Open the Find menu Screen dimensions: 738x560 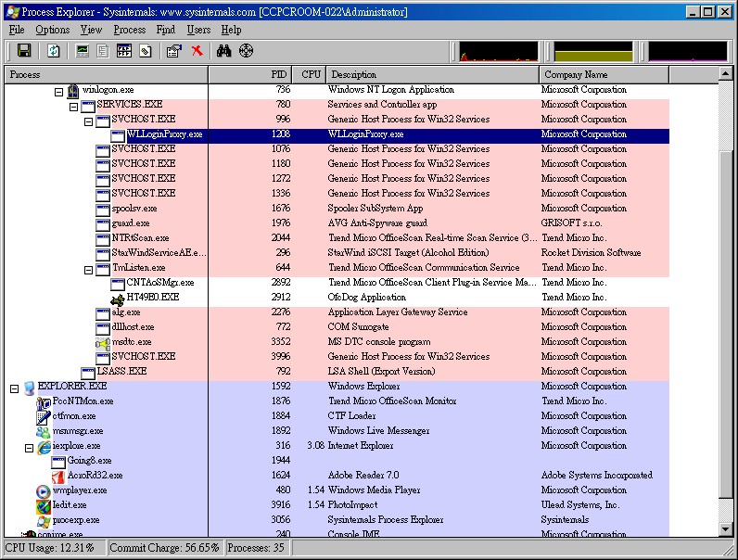[166, 30]
